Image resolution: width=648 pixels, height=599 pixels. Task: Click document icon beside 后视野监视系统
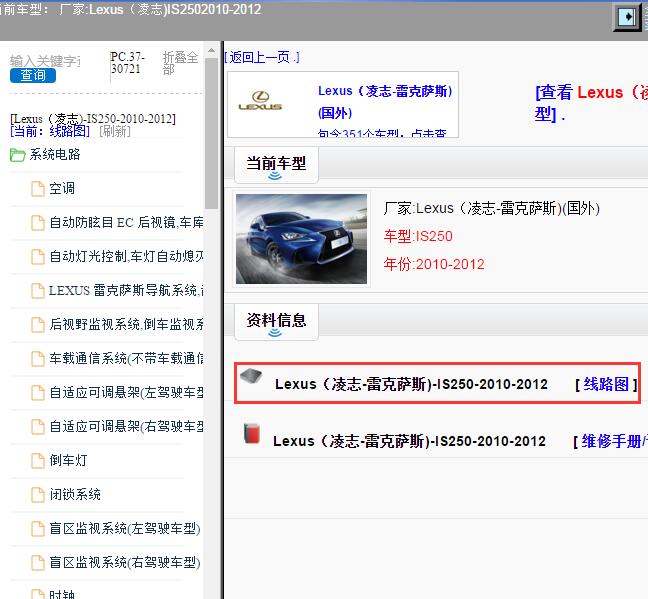(x=38, y=325)
